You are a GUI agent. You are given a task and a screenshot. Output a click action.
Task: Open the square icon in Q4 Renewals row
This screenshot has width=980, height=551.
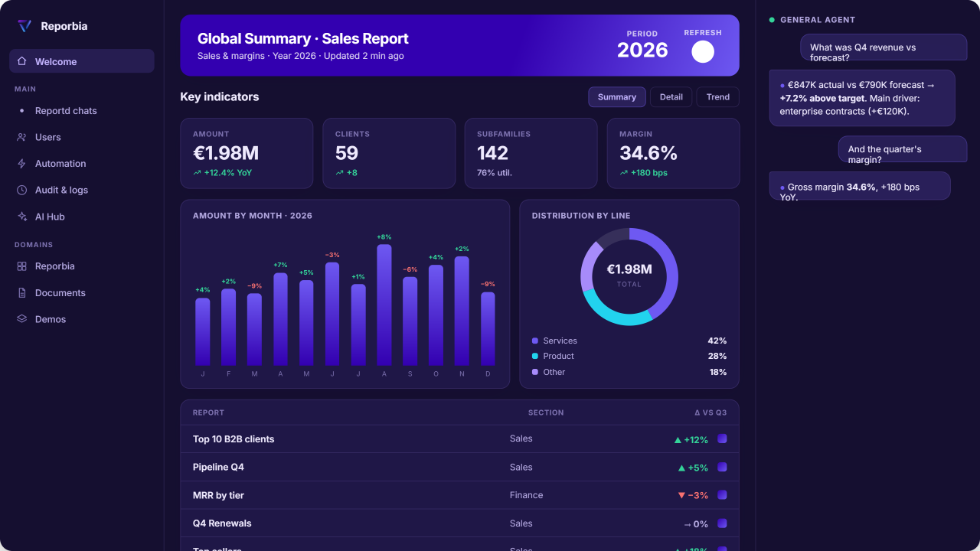click(x=722, y=523)
